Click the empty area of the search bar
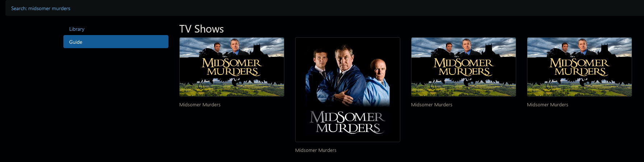Viewport: 644px width, 162px height. [355, 8]
